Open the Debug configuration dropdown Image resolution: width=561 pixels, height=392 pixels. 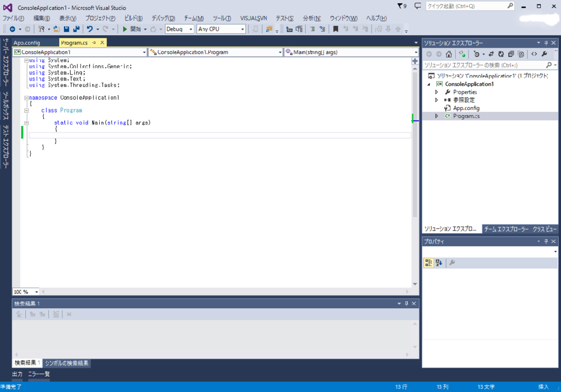180,29
